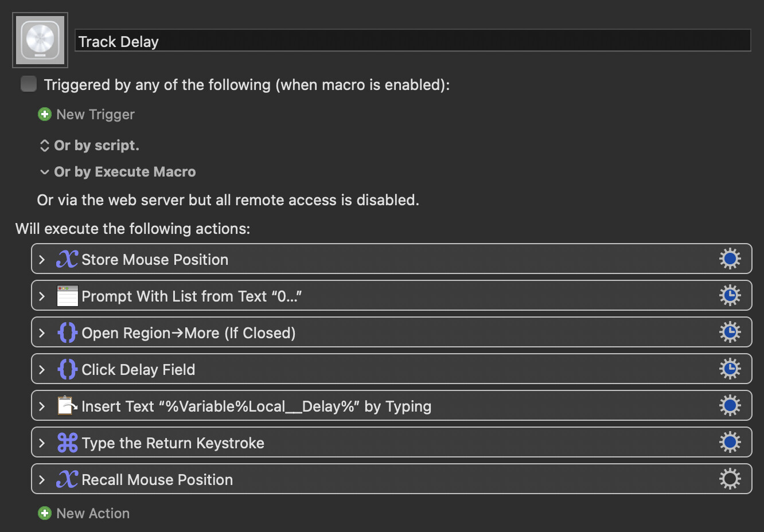Click gear icon on Recall Mouse Position

coord(730,479)
